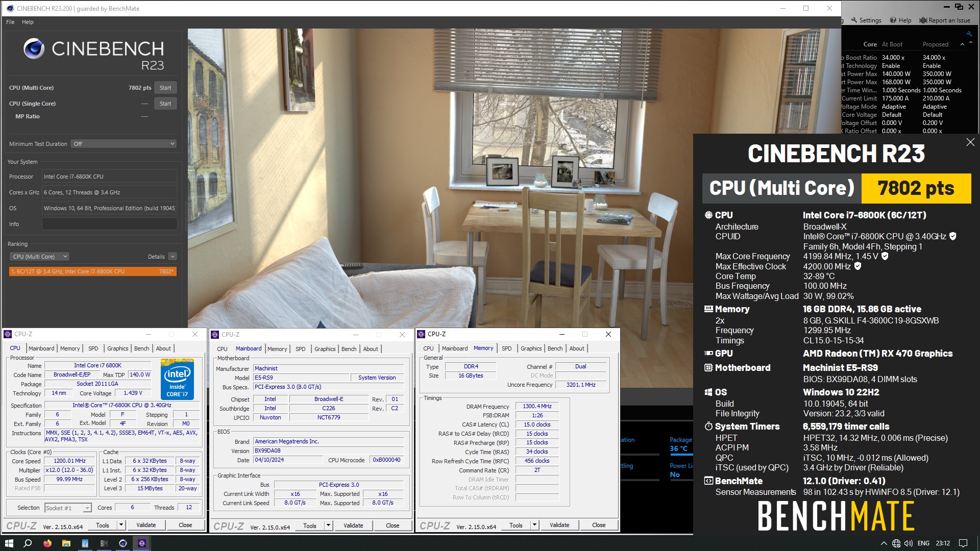Switch to Cinebench taskbar icon
The height and width of the screenshot is (551, 980).
point(123,543)
